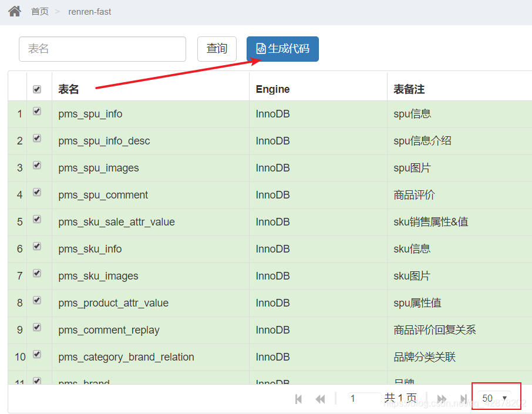Click the sku图片 remark cell
The width and height of the screenshot is (532, 414).
[x=459, y=276]
